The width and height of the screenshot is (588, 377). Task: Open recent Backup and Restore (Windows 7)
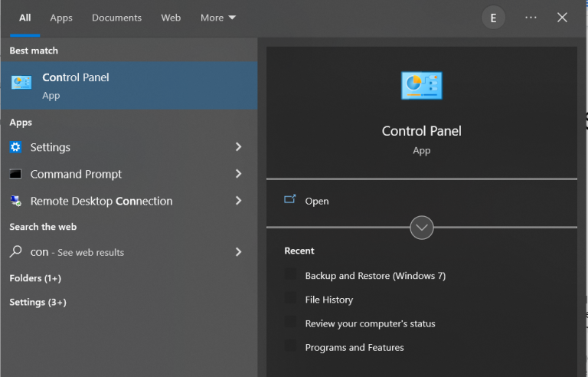[x=375, y=276]
